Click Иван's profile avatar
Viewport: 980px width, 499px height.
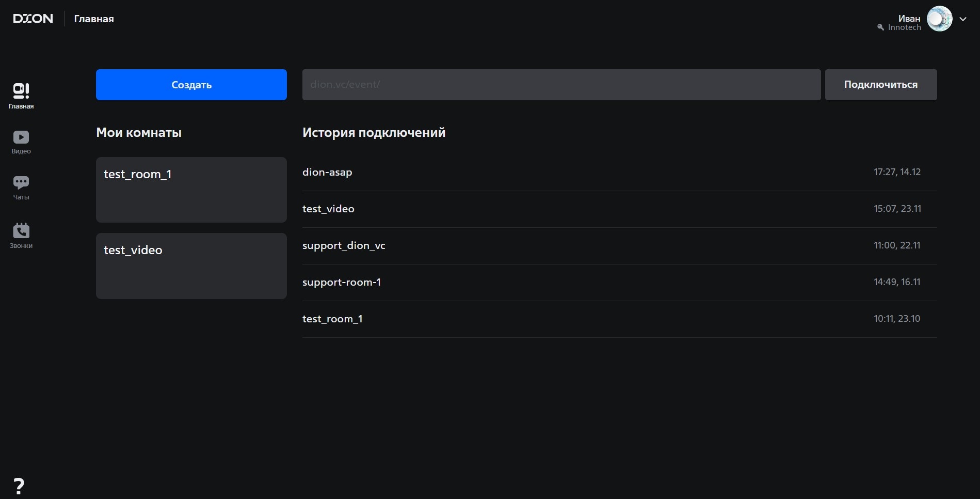coord(939,19)
